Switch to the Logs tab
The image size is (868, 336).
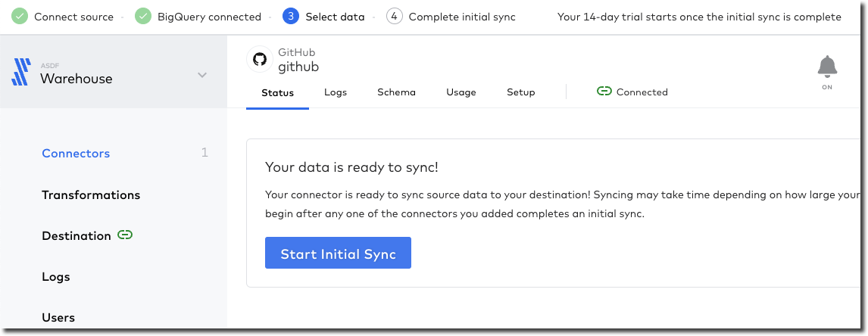[x=335, y=92]
